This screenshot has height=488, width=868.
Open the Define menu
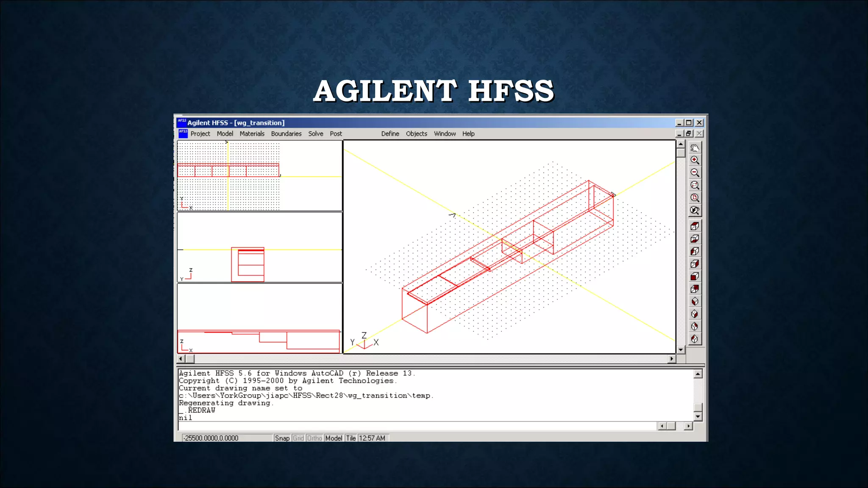tap(390, 133)
